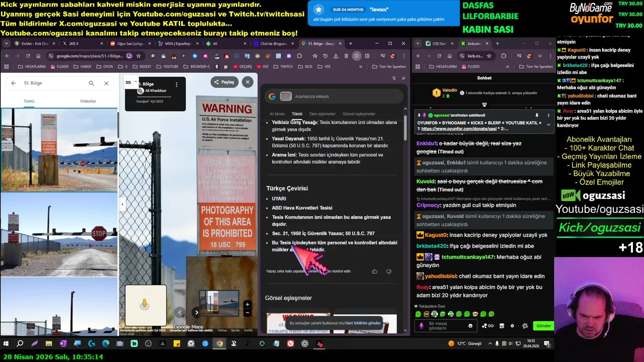The height and width of the screenshot is (362, 644).
Task: Click the thumbs up feedback icon
Action: pos(374,271)
